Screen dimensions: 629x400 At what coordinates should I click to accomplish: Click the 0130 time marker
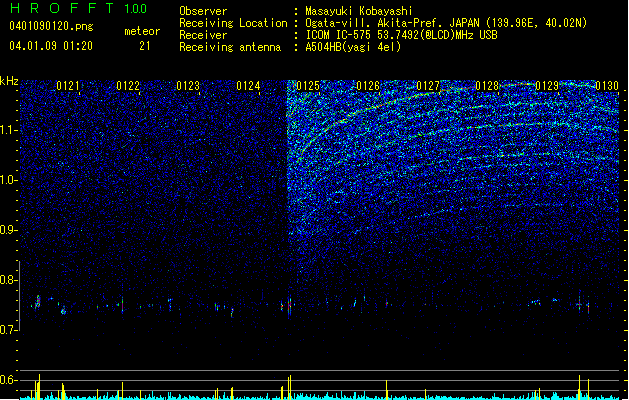click(607, 86)
